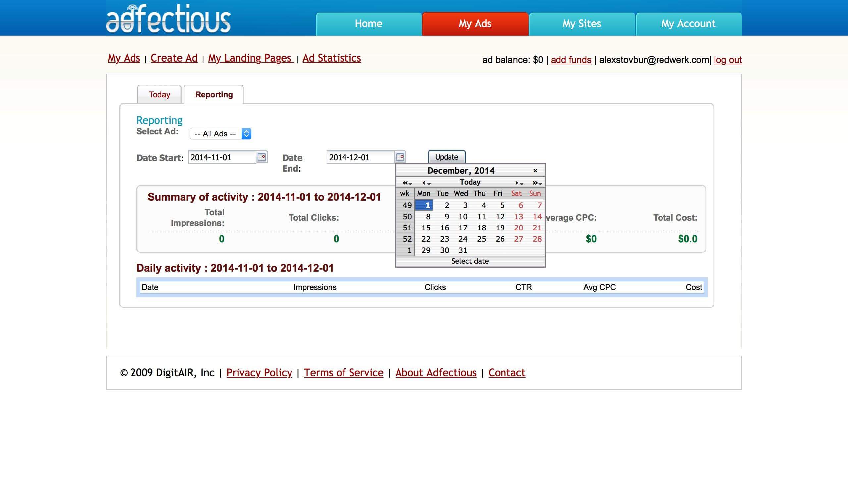Select December 13 in the calendar
Viewport: 848px width, 504px height.
click(516, 217)
